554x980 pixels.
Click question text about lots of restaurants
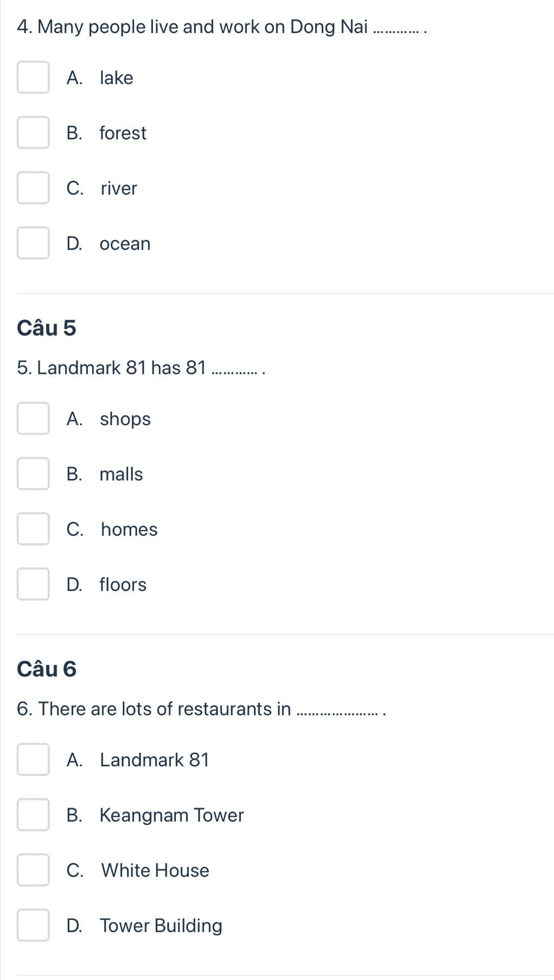pyautogui.click(x=201, y=709)
